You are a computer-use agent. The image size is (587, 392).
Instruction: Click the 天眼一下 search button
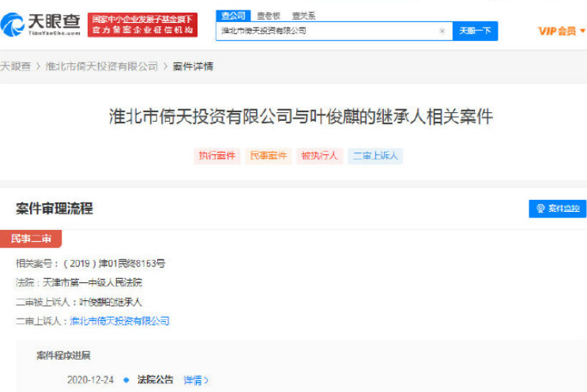point(475,32)
